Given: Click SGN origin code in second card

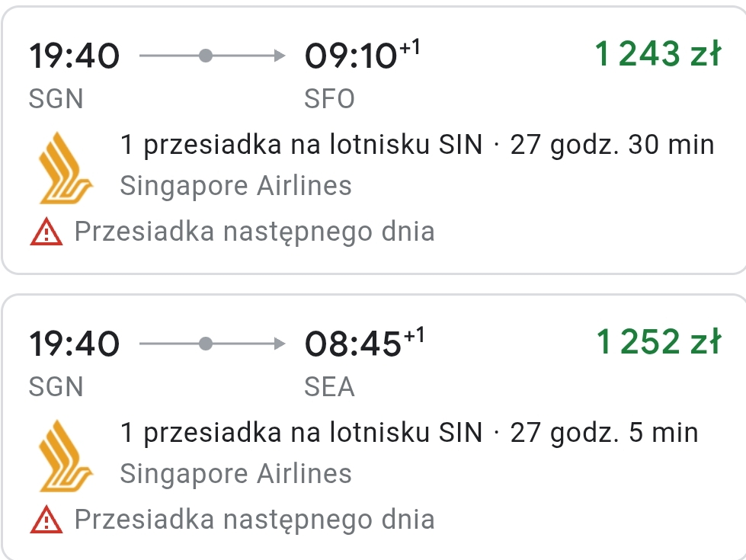Looking at the screenshot, I should point(56,387).
